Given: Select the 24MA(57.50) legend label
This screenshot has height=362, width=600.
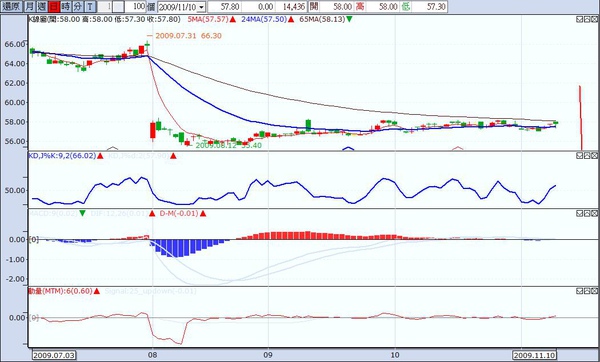Looking at the screenshot, I should pyautogui.click(x=264, y=19).
